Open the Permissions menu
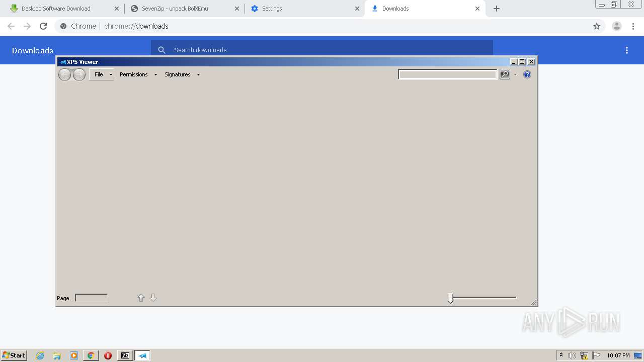 point(133,74)
